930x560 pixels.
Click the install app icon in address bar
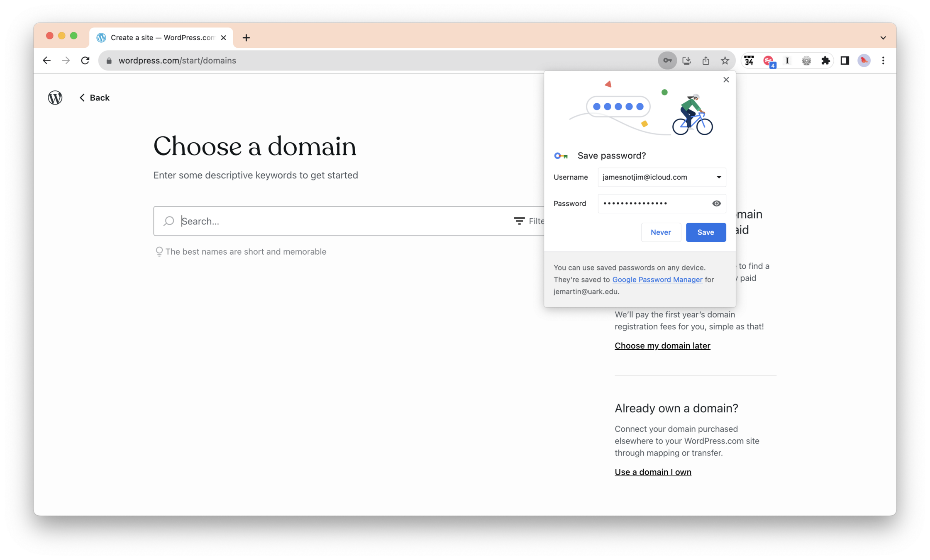click(x=686, y=61)
